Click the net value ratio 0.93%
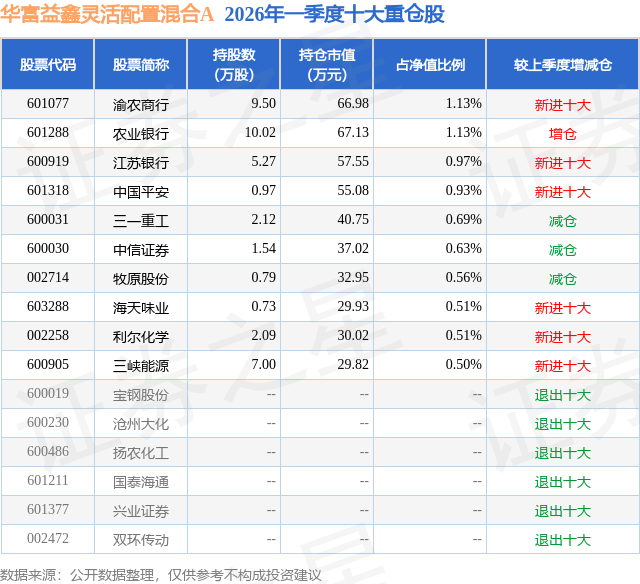This screenshot has width=640, height=584. (x=464, y=191)
